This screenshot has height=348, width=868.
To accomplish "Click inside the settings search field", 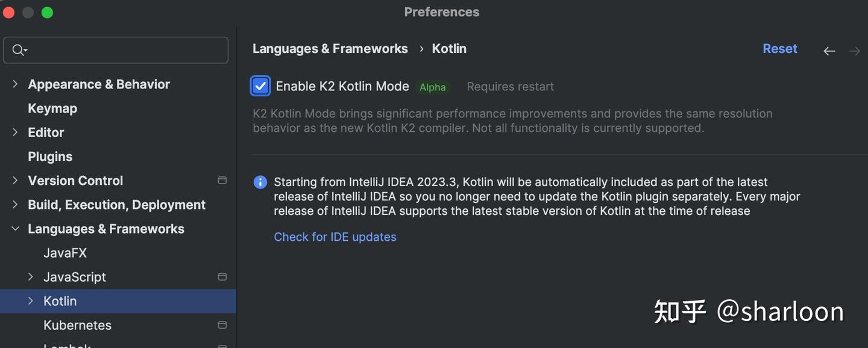I will tap(115, 49).
